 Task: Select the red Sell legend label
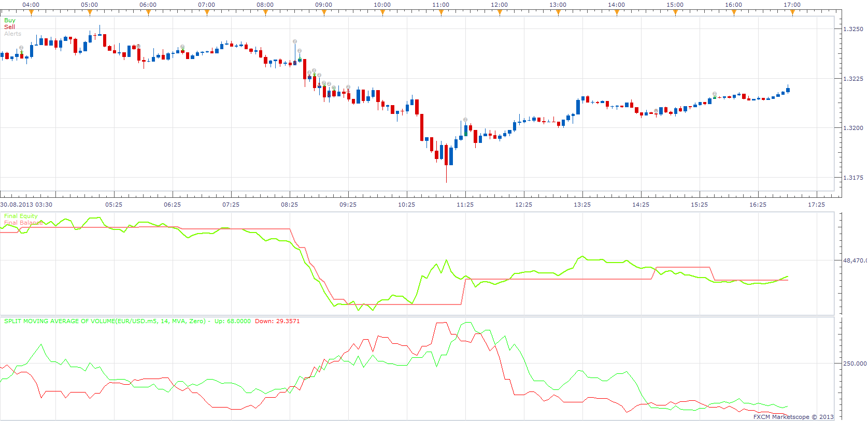pyautogui.click(x=9, y=27)
